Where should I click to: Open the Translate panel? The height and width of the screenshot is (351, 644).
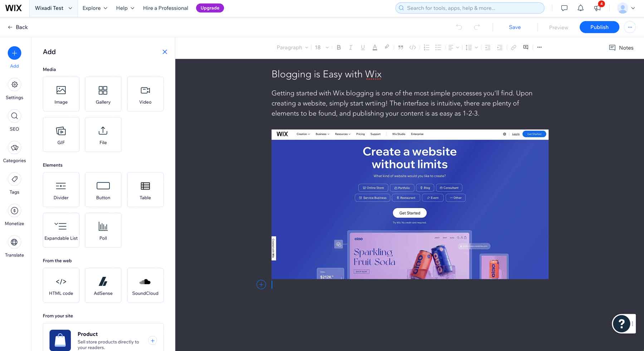[x=14, y=246]
